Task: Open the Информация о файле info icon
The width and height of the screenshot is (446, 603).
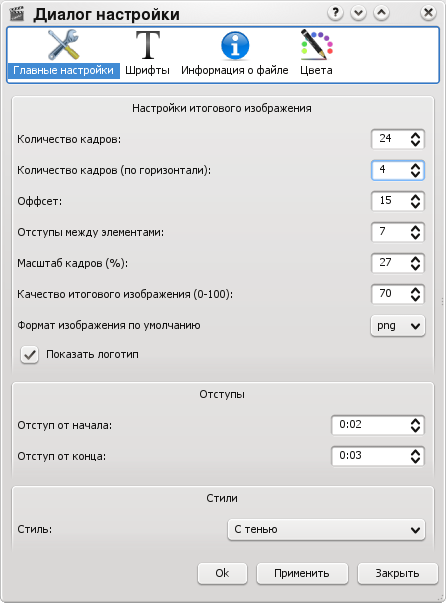Action: tap(235, 45)
